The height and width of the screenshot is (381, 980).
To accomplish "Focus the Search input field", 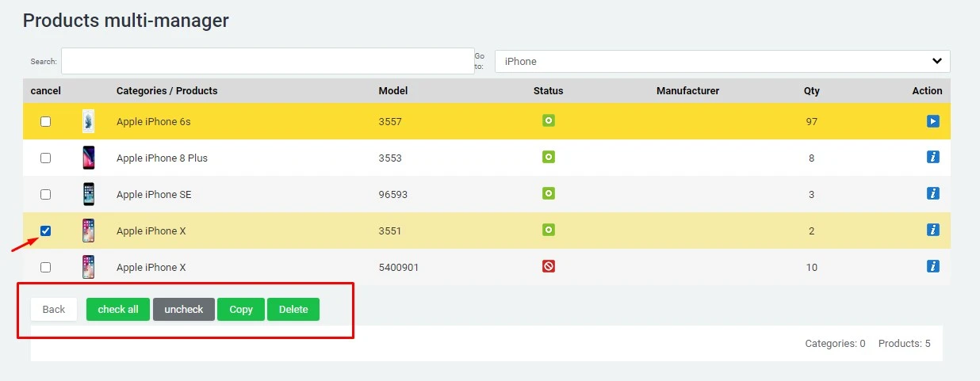I will [268, 61].
